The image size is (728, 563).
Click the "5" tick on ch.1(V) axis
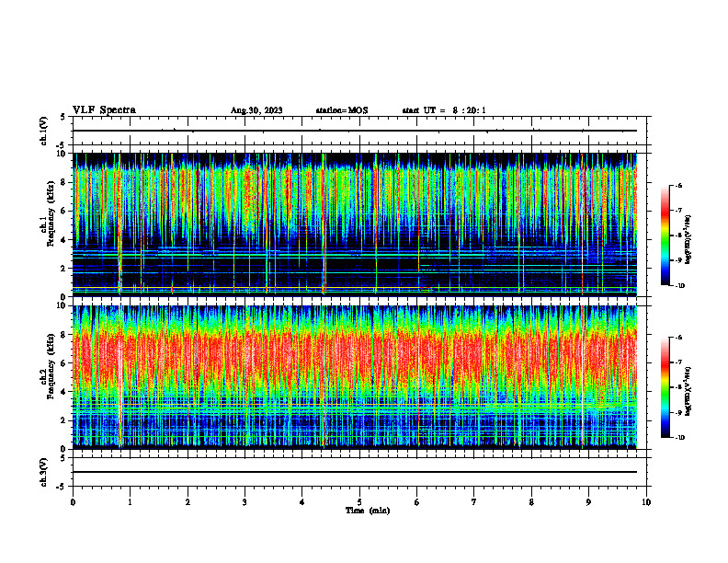click(63, 117)
